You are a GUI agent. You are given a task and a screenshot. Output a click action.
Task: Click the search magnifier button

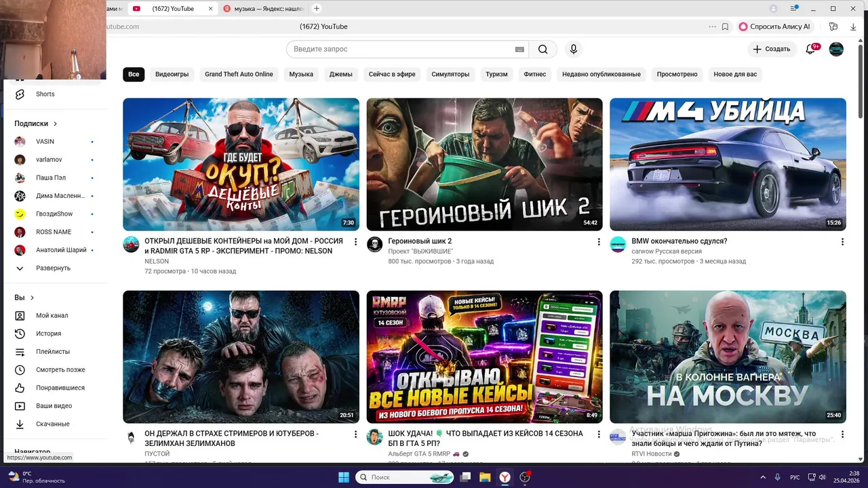coord(542,49)
